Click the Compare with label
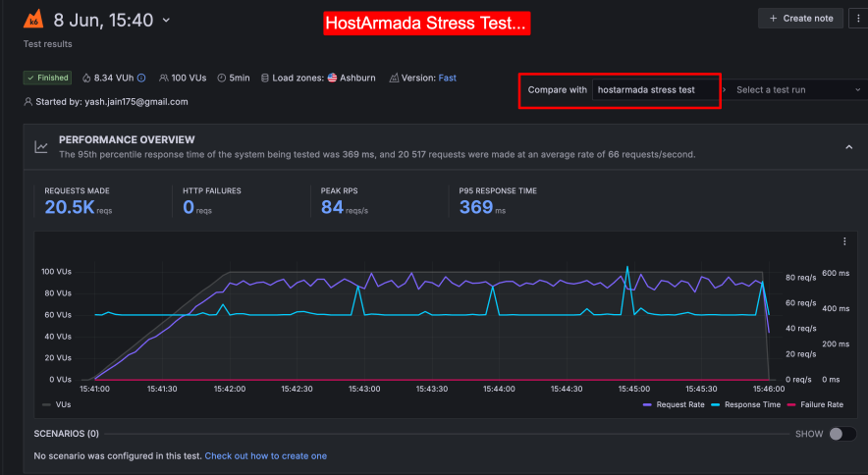 point(557,89)
